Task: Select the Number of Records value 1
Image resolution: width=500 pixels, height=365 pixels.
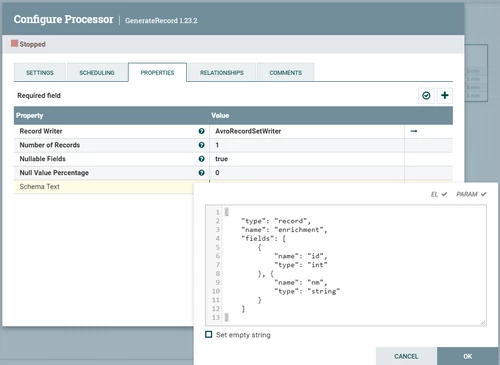Action: click(x=307, y=145)
